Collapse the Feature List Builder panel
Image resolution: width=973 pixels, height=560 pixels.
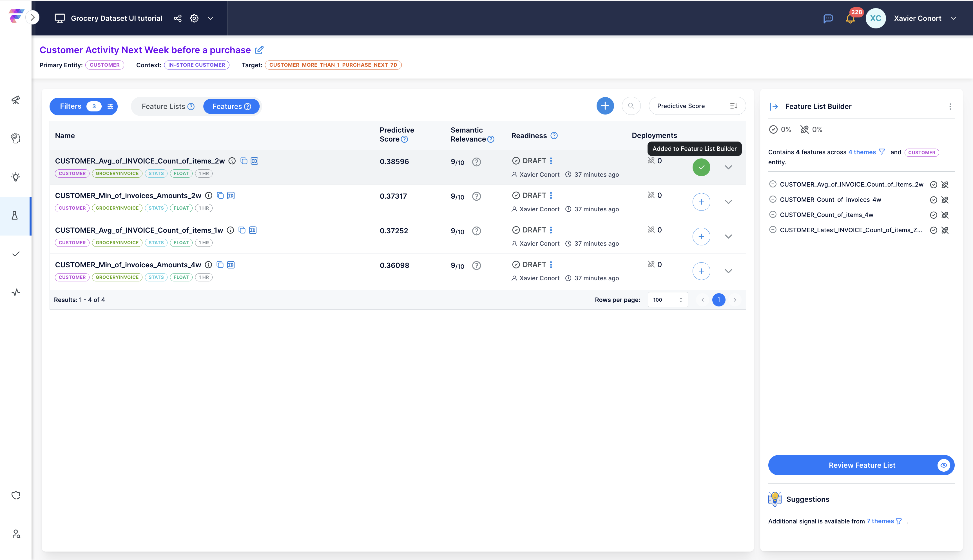tap(774, 107)
